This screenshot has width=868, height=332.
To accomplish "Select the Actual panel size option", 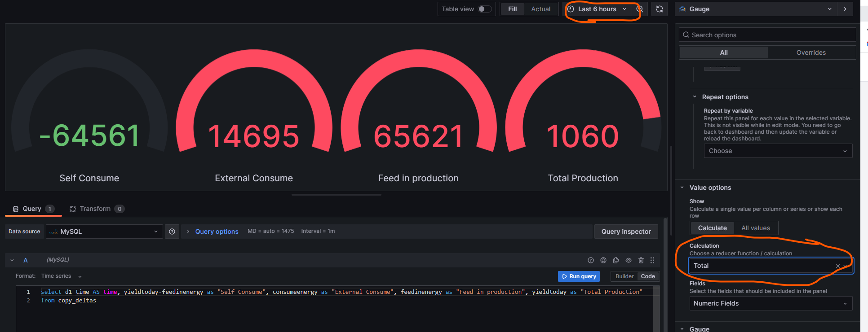I will pyautogui.click(x=540, y=9).
